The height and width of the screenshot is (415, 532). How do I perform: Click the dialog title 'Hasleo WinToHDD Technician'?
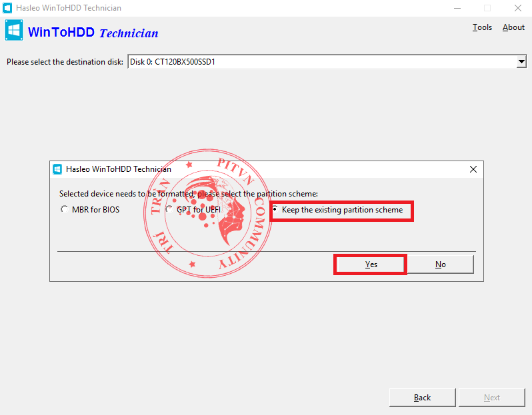coord(119,169)
